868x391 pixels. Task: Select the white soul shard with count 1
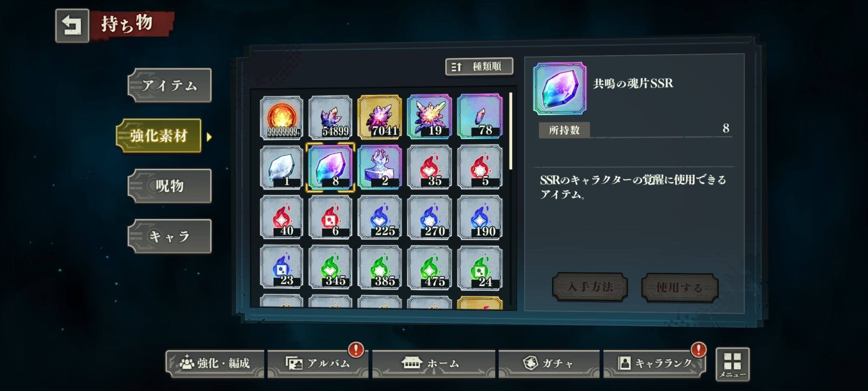(281, 168)
